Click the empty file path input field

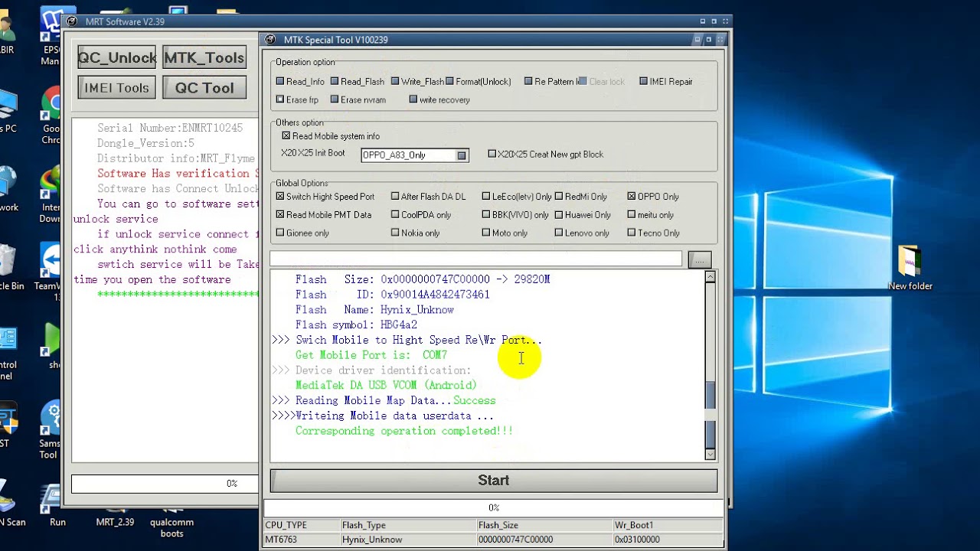(475, 259)
